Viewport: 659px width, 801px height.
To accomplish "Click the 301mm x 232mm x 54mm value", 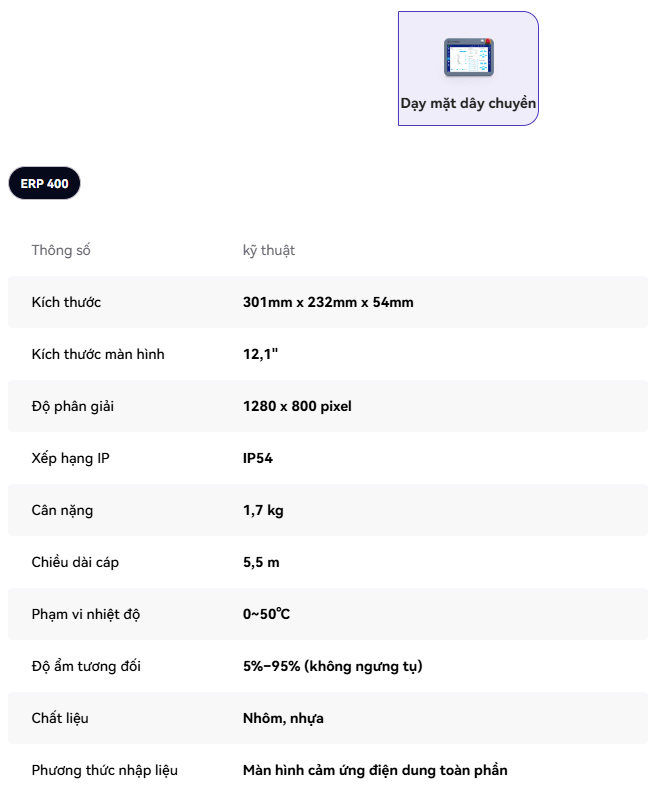I will click(328, 302).
